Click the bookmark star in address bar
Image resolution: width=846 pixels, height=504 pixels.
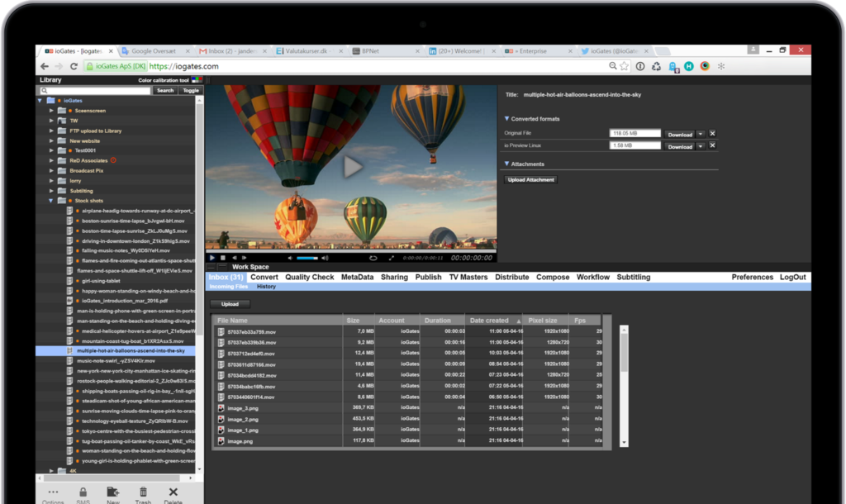(x=625, y=66)
